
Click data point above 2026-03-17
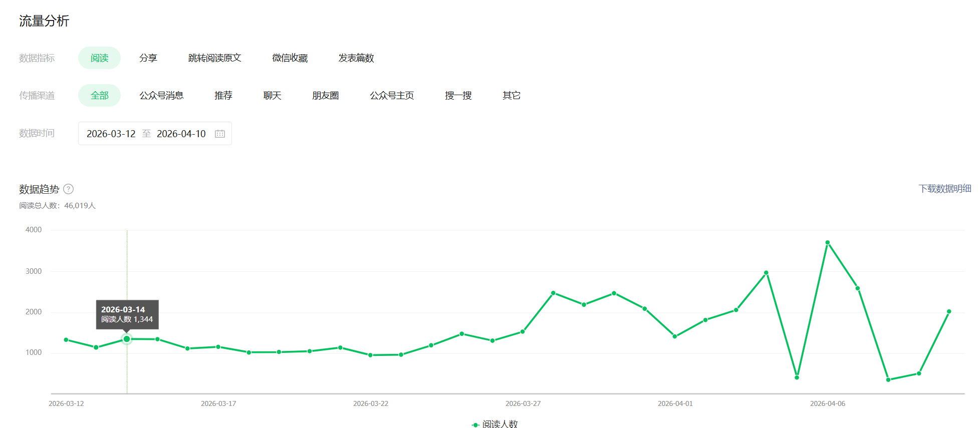click(218, 347)
